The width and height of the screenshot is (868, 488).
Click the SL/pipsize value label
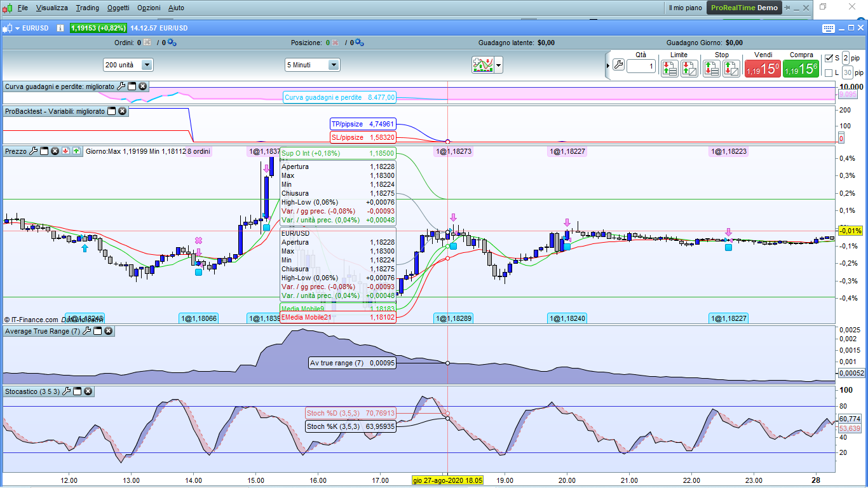tap(363, 137)
